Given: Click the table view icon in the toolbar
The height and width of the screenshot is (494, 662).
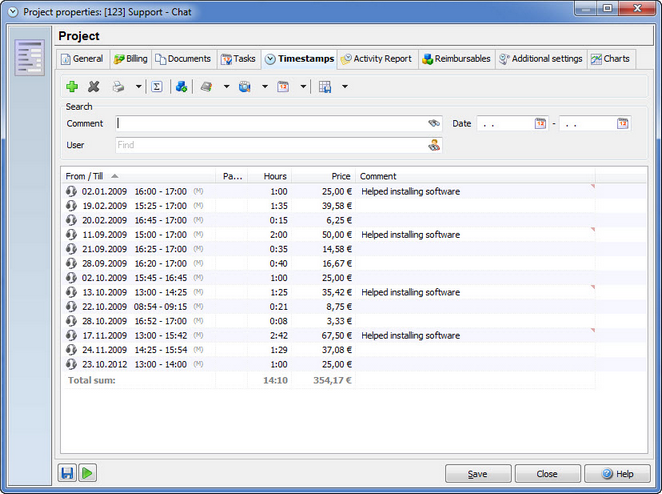Looking at the screenshot, I should [x=325, y=87].
